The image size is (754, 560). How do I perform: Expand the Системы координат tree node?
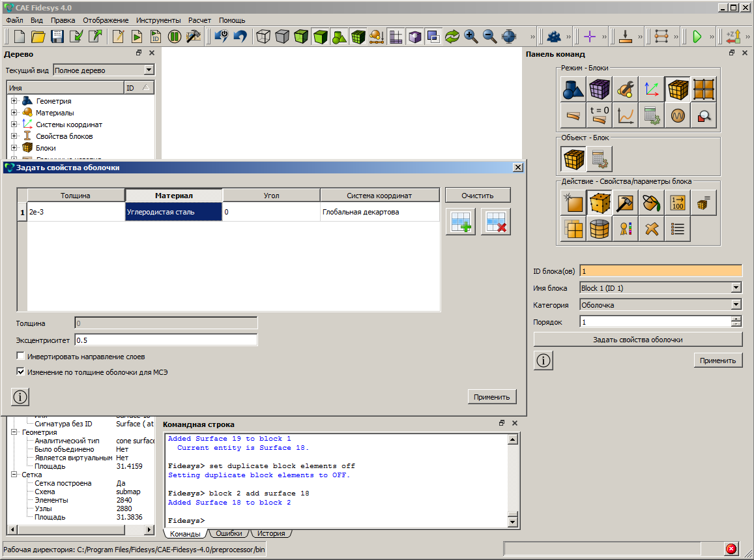tap(14, 124)
